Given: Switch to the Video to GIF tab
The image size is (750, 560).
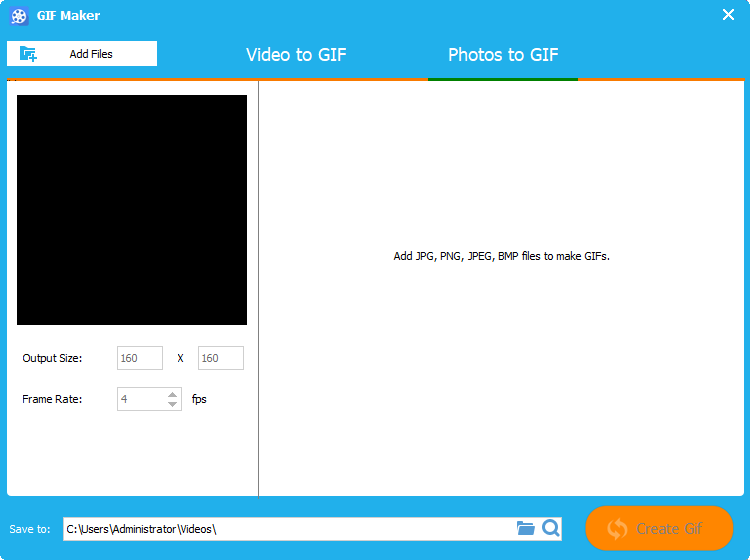Looking at the screenshot, I should pyautogui.click(x=296, y=55).
